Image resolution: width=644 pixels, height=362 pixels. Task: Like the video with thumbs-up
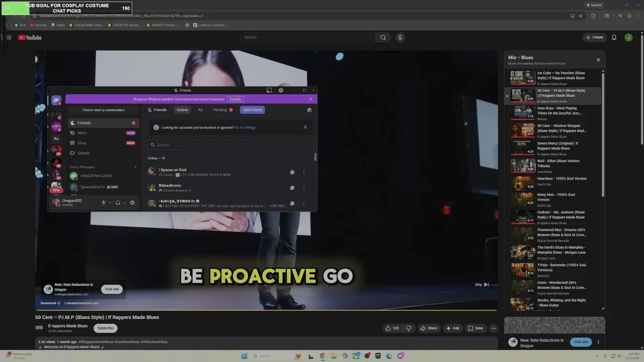(x=392, y=328)
